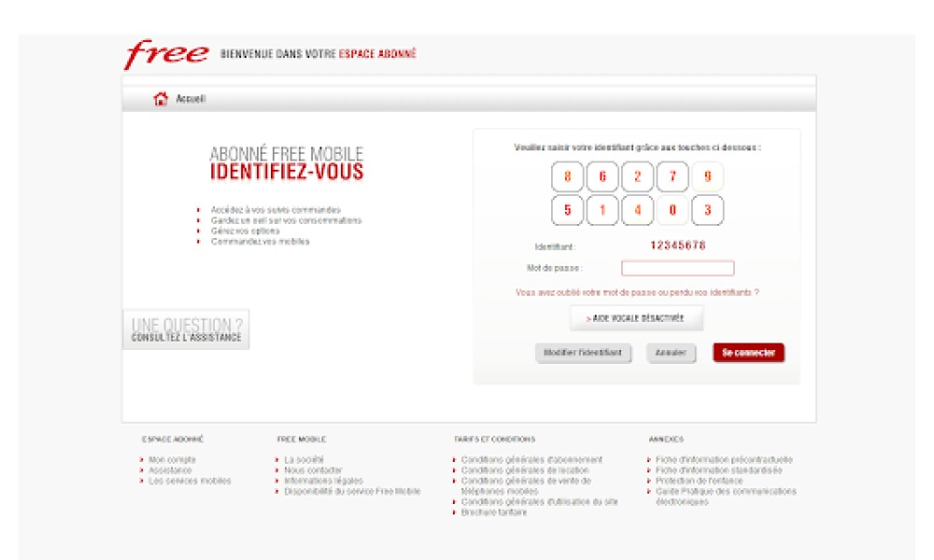Open Conditions générales de vente de téléphones link
The height and width of the screenshot is (560, 934).
pyautogui.click(x=526, y=486)
